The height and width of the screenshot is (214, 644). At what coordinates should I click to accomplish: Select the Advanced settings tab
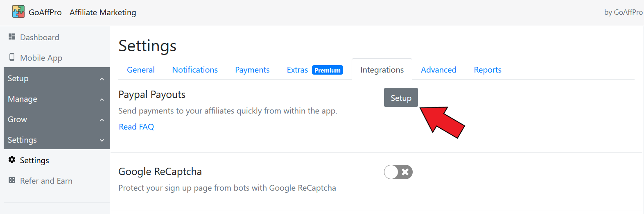click(438, 70)
